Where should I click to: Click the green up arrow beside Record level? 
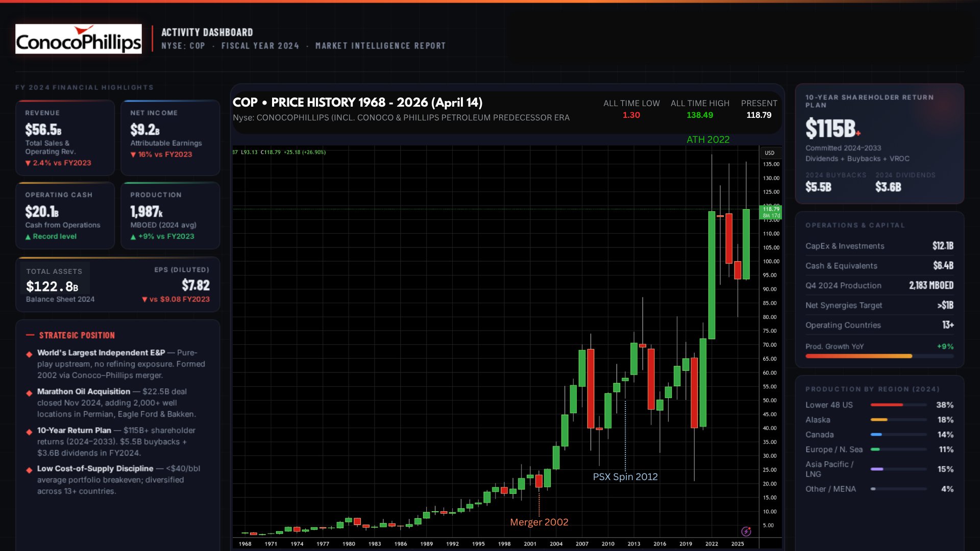pyautogui.click(x=28, y=237)
